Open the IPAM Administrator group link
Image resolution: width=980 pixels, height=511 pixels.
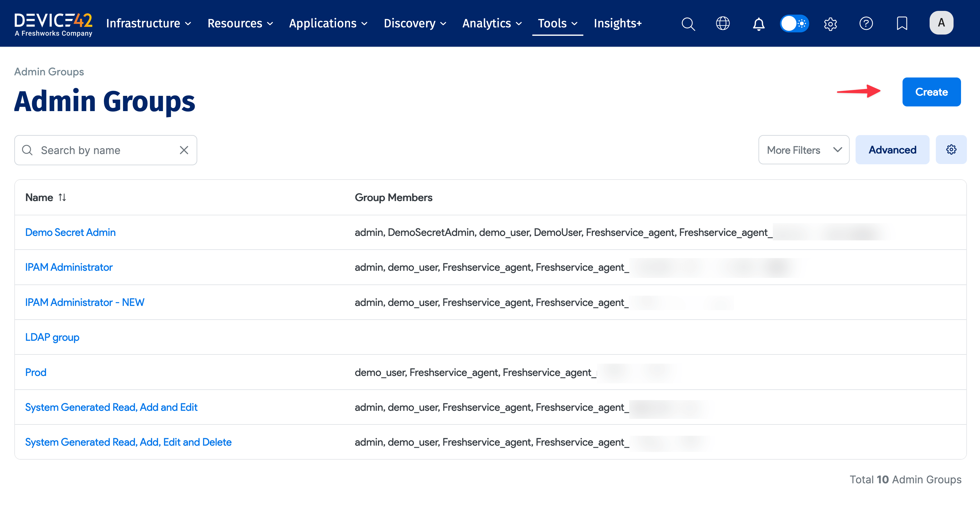(x=69, y=267)
